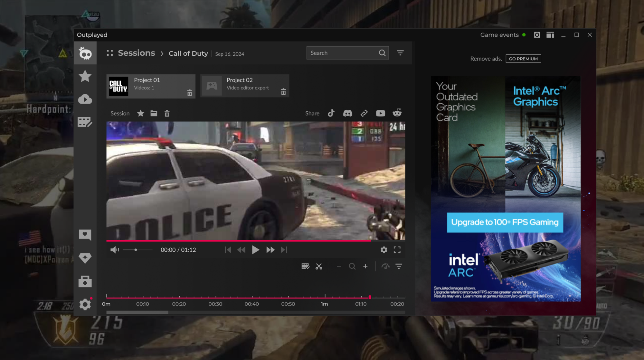Open the player settings gear
Screen dimensions: 644x360
click(384, 250)
